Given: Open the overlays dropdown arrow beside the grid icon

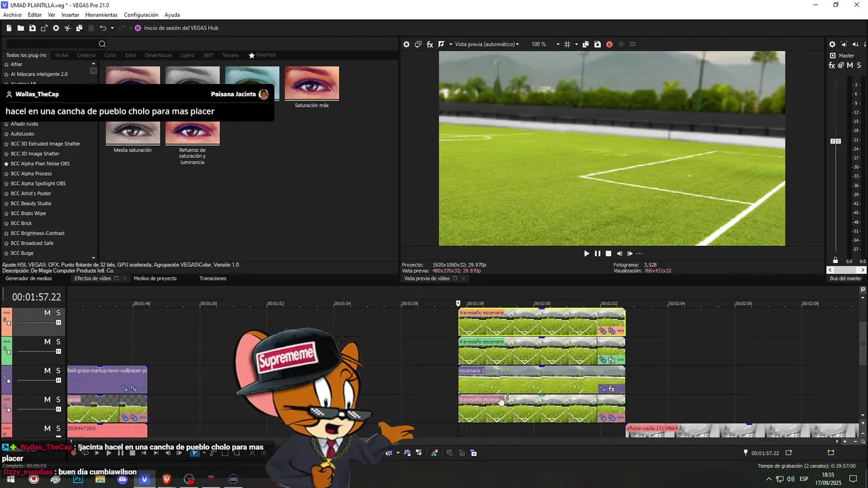Looking at the screenshot, I should pyautogui.click(x=576, y=44).
